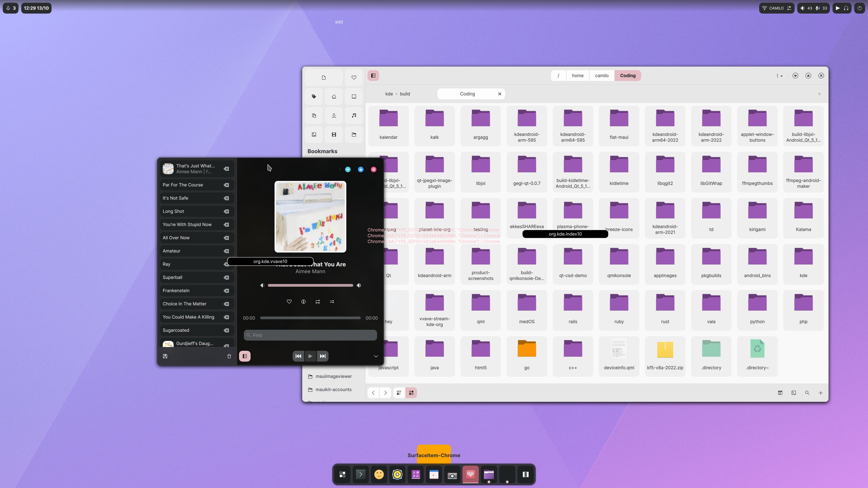868x488 pixels.
Task: Skip to previous track
Action: (x=298, y=356)
